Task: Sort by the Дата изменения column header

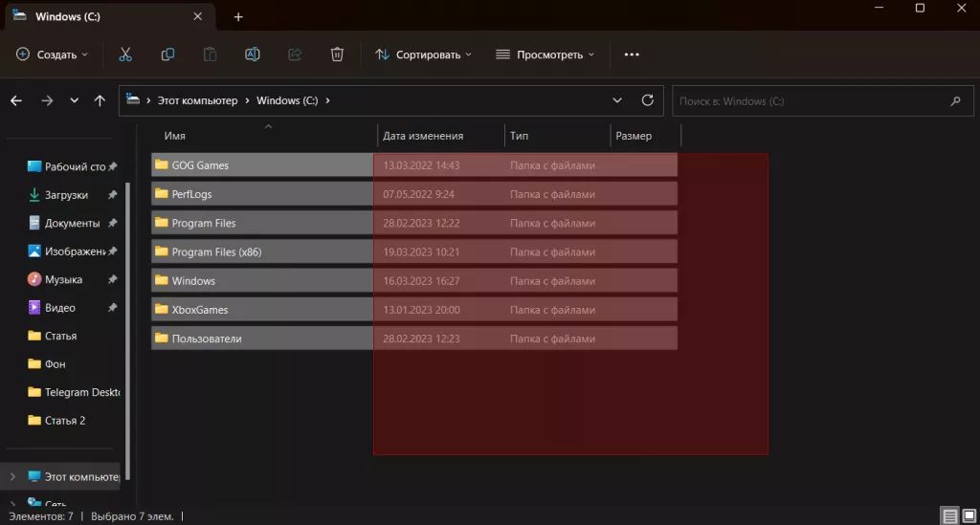Action: (x=423, y=136)
